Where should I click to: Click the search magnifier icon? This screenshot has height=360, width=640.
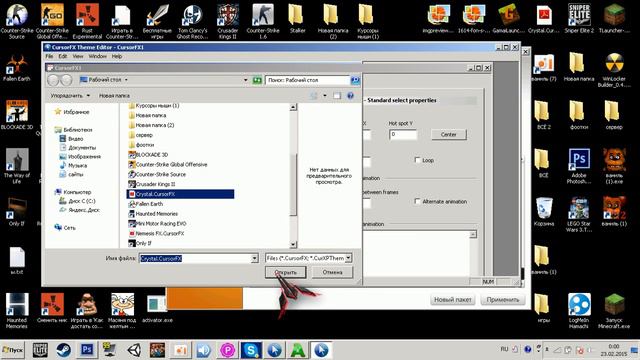click(355, 80)
